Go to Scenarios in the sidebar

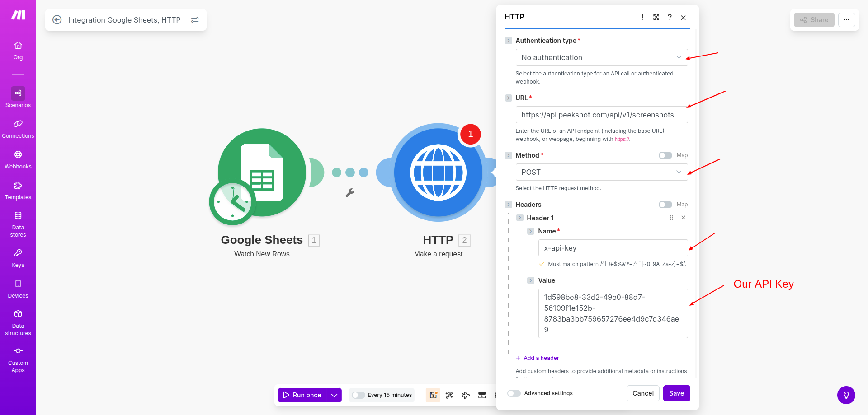(18, 98)
